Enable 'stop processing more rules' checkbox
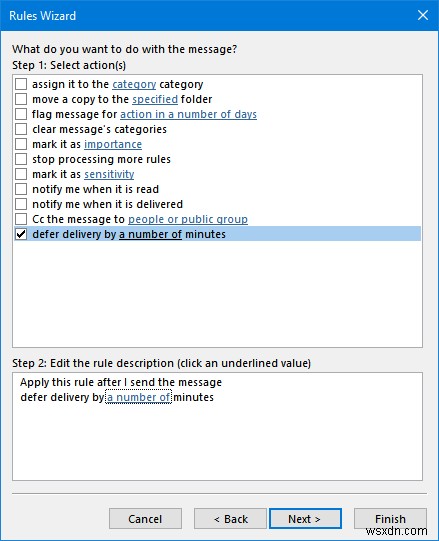439x541 pixels. (x=21, y=159)
